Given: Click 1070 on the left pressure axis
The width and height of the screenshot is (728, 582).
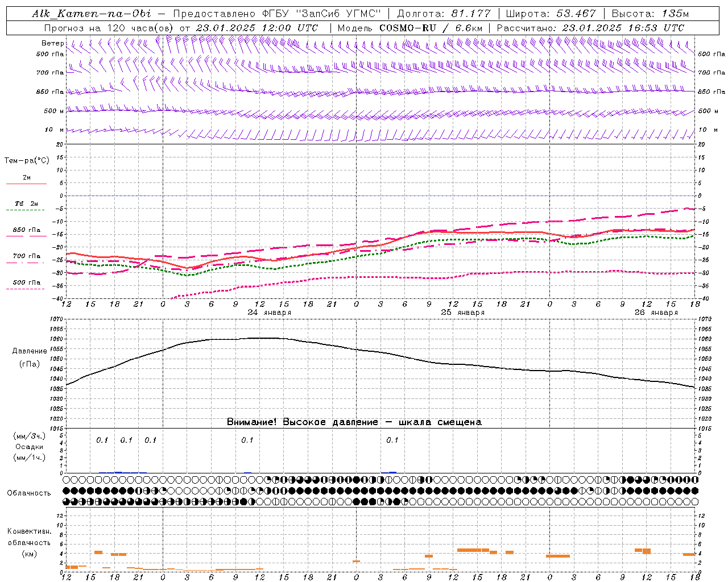Looking at the screenshot, I should tap(57, 319).
